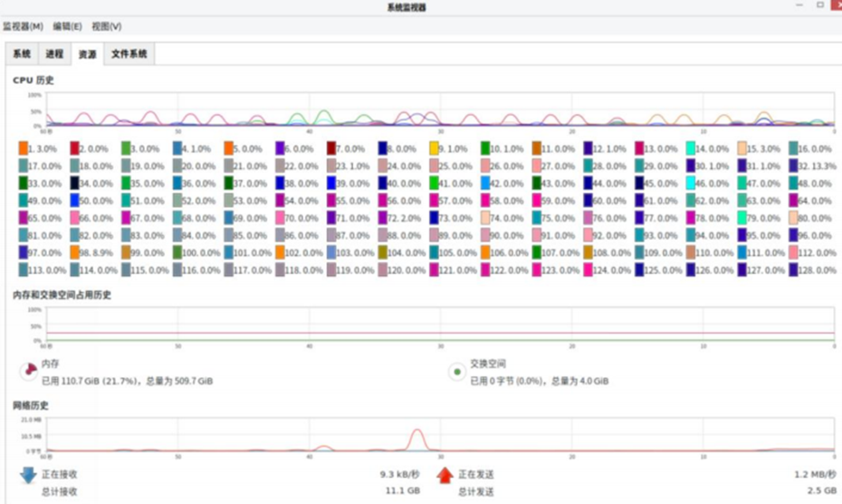Click the red sending arrow icon

coord(445,475)
